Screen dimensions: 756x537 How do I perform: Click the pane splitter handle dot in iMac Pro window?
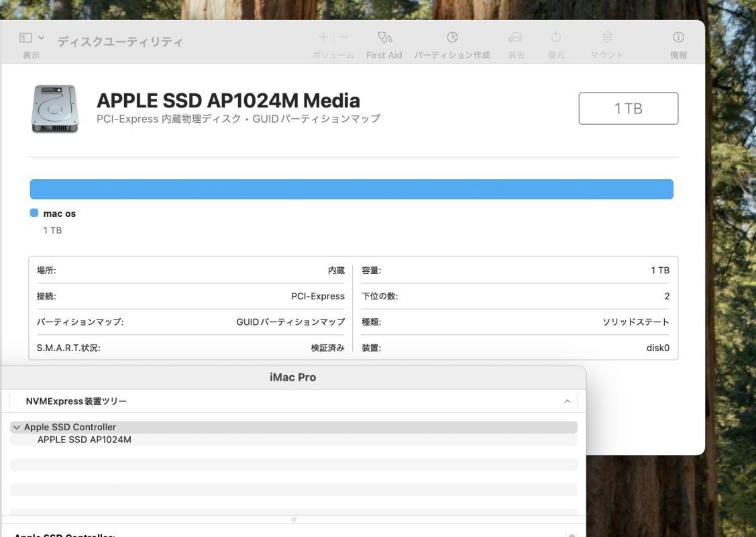click(x=294, y=519)
